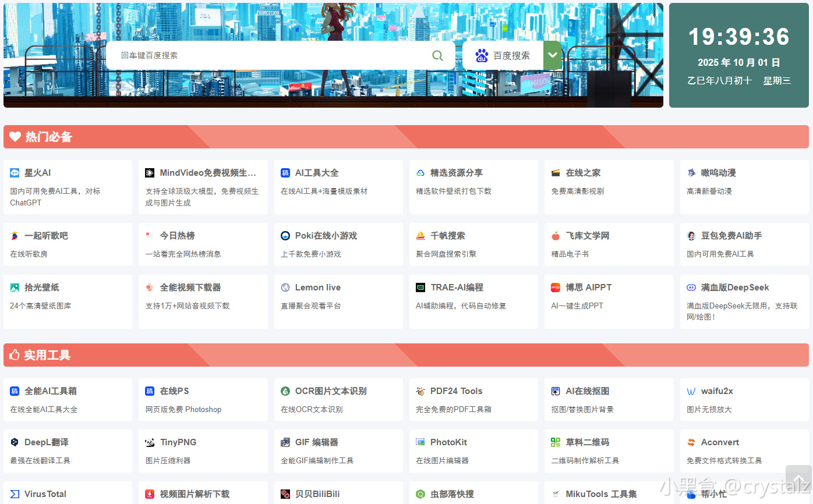Click the GIF 编辑器 icon

click(x=285, y=442)
